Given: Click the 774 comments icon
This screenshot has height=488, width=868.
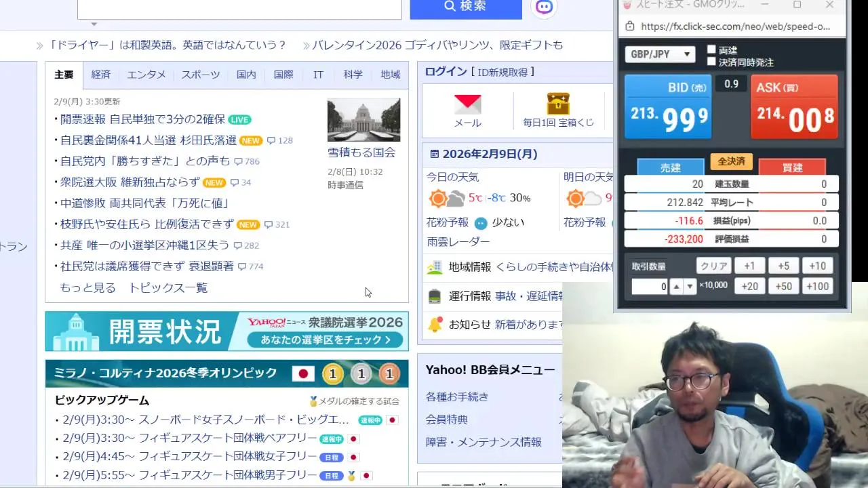Looking at the screenshot, I should (242, 267).
